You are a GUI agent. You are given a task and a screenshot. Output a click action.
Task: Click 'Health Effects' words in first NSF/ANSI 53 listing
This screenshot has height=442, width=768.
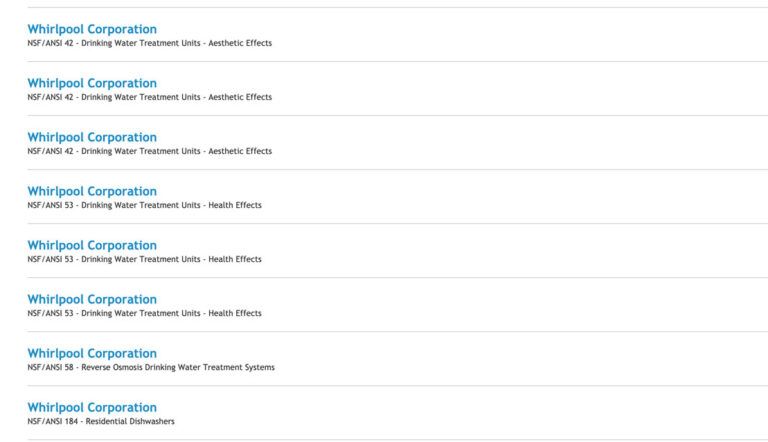[235, 205]
